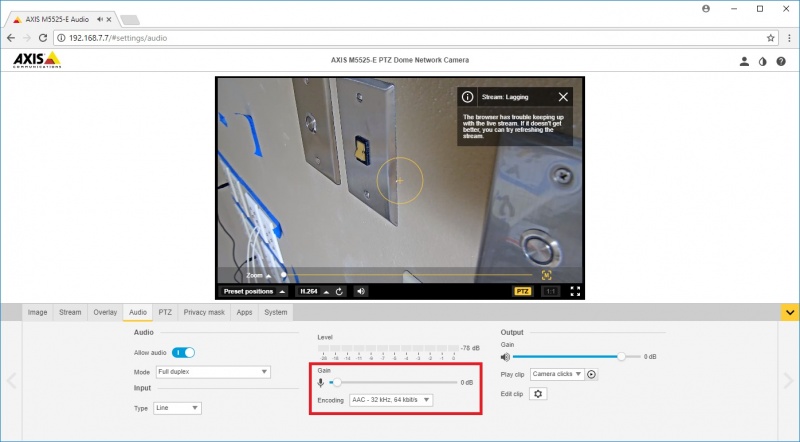Image resolution: width=800 pixels, height=442 pixels.
Task: Click the microphone icon beside input Gain
Action: [320, 383]
